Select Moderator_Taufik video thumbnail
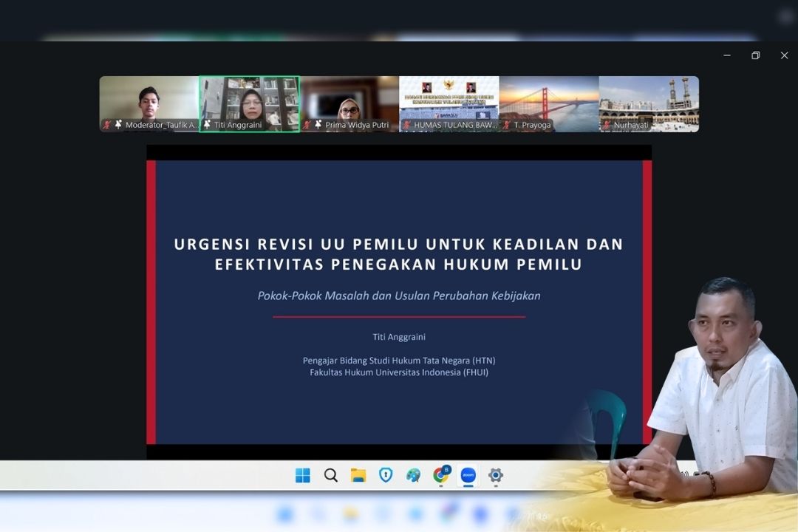The image size is (798, 532). coord(149,104)
